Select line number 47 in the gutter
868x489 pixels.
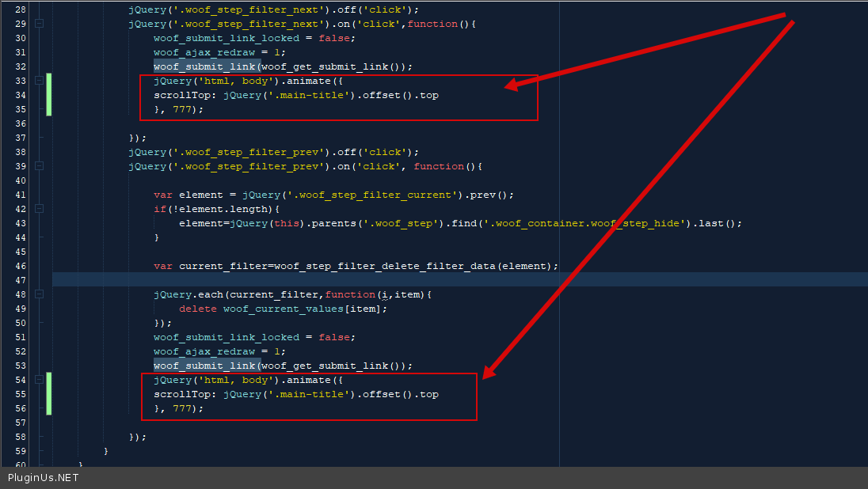[21, 280]
